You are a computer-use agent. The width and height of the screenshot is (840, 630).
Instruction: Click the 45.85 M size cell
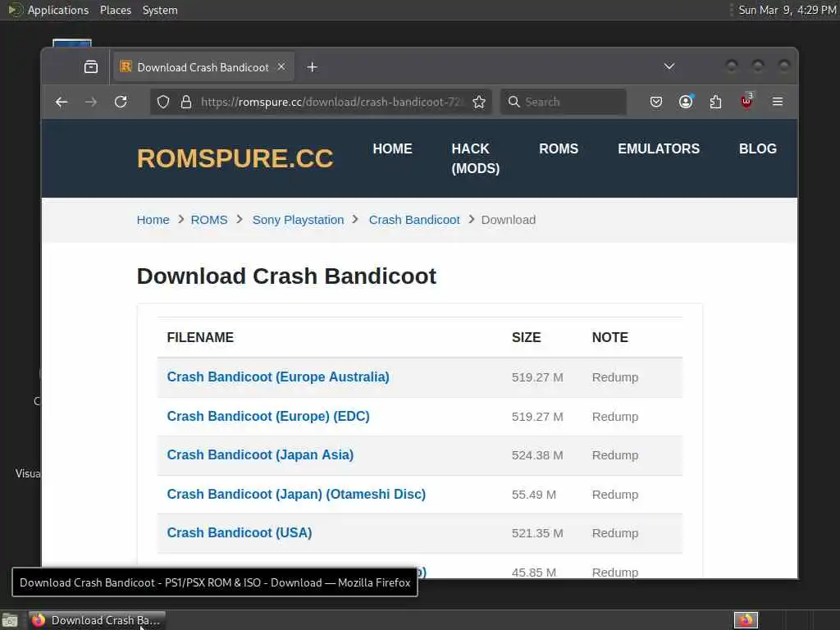tap(533, 572)
